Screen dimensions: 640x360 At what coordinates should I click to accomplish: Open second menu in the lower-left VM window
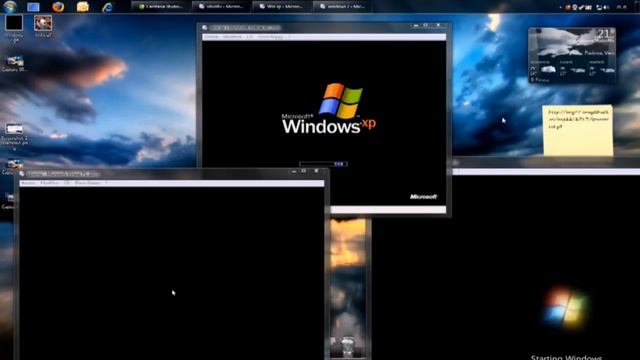click(x=50, y=183)
